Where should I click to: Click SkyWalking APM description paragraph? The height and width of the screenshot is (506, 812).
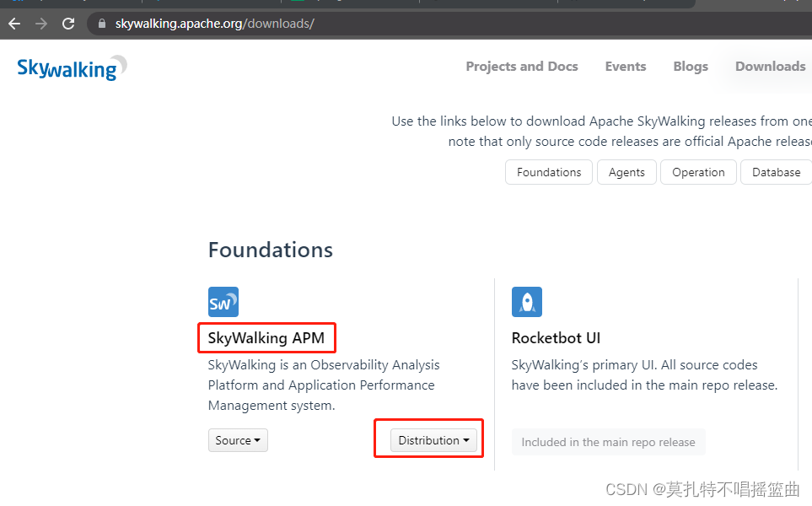tap(324, 385)
